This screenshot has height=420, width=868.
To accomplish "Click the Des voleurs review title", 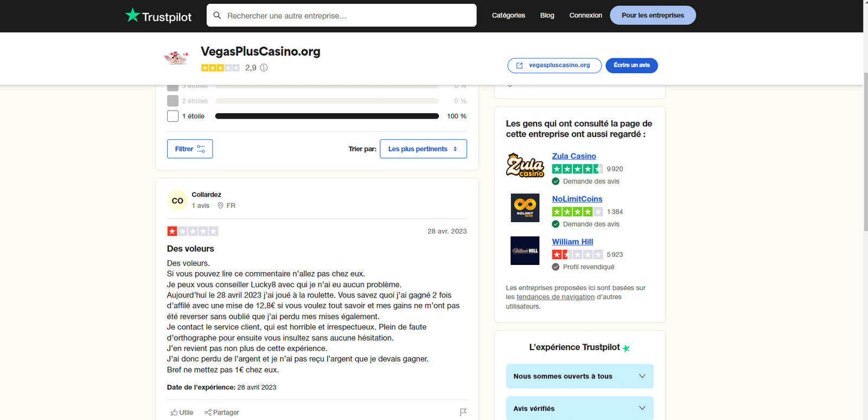I will [x=190, y=249].
